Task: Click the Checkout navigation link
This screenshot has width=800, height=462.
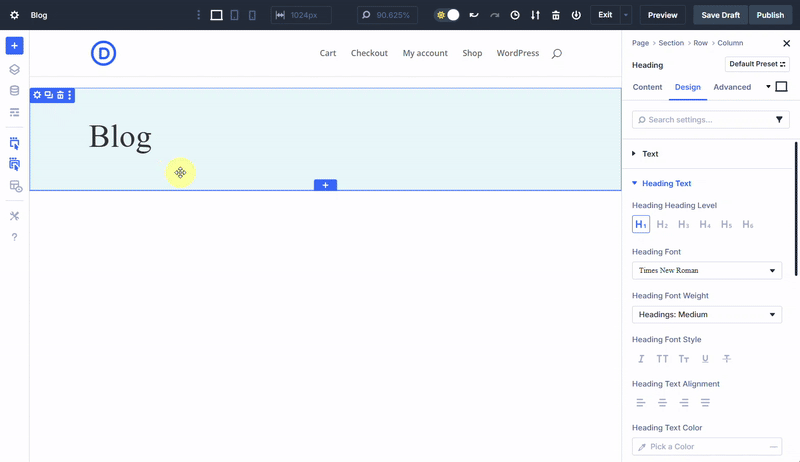Action: [369, 53]
